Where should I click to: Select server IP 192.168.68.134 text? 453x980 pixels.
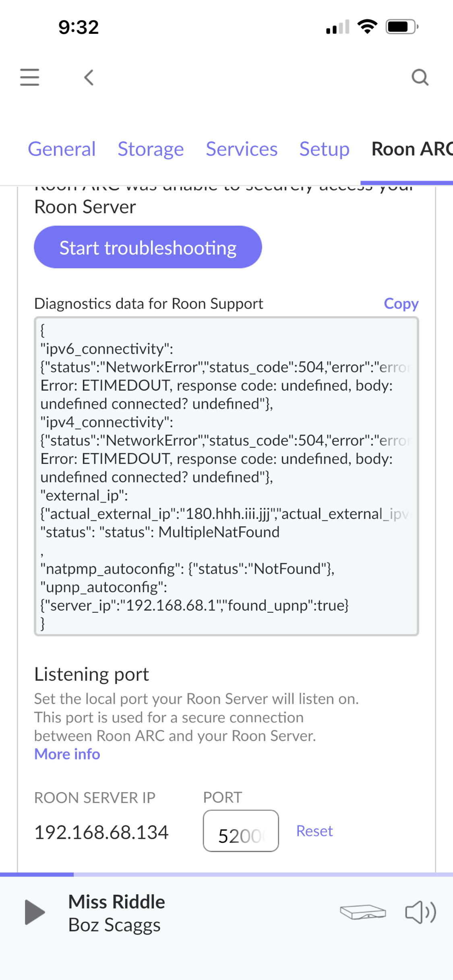[x=101, y=832]
